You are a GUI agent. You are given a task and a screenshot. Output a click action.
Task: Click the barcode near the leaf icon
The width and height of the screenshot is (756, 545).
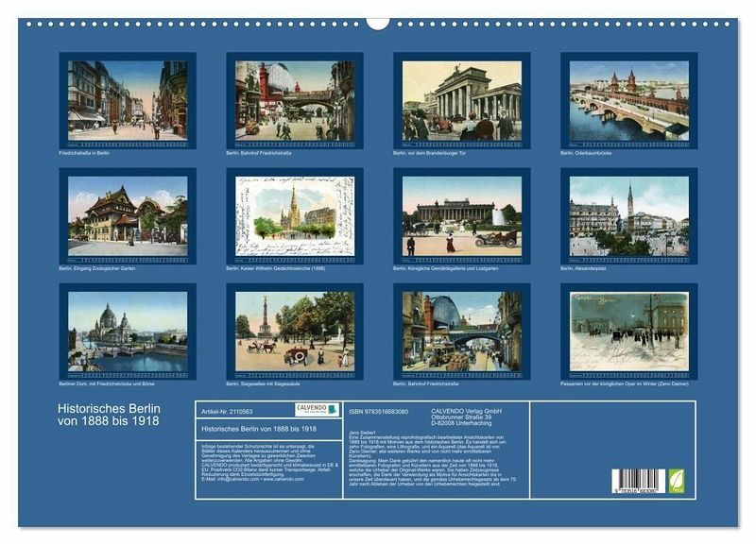point(639,481)
